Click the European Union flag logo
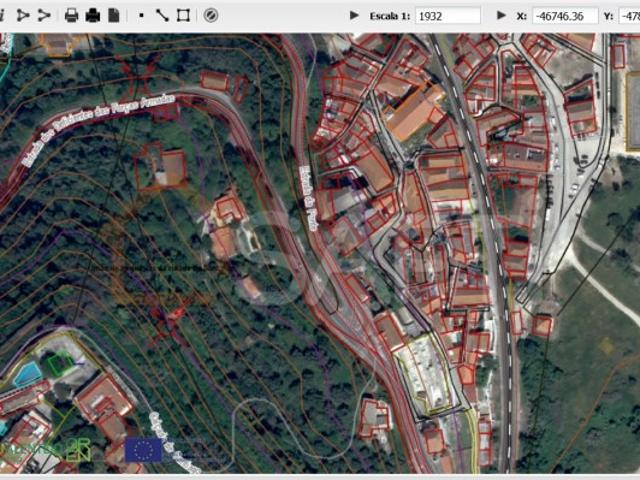Image resolution: width=640 pixels, height=480 pixels. pos(144,450)
